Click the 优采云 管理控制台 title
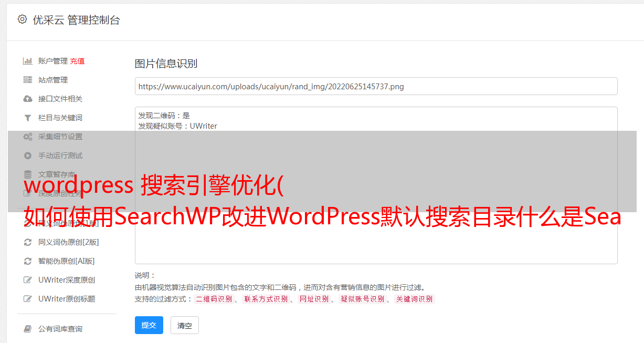 click(76, 20)
